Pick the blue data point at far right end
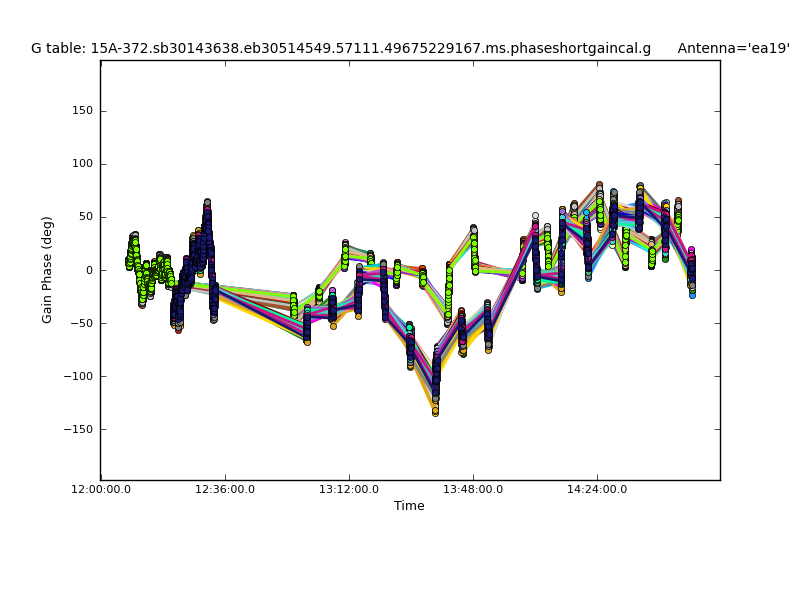This screenshot has width=800, height=600. (x=692, y=295)
